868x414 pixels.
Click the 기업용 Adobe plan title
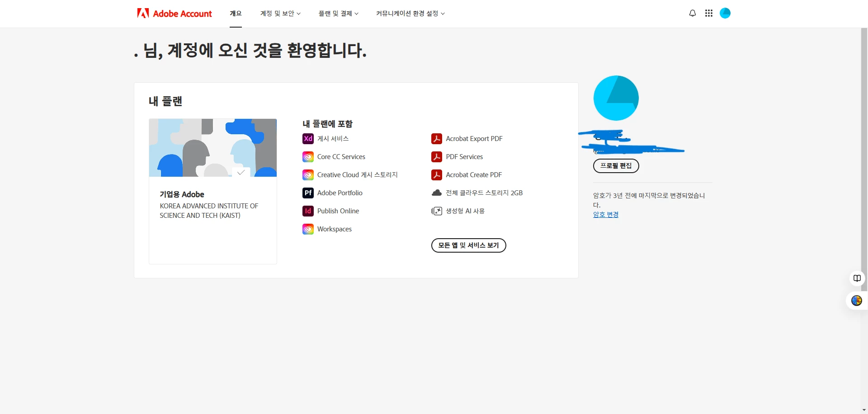point(182,194)
